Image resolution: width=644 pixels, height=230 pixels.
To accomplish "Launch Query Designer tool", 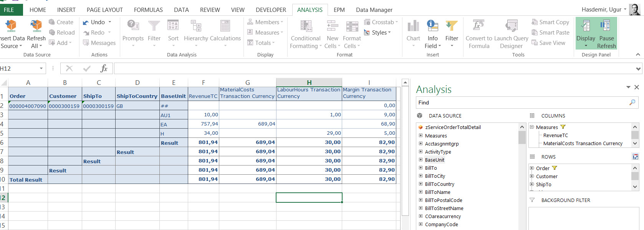I will click(x=511, y=26).
